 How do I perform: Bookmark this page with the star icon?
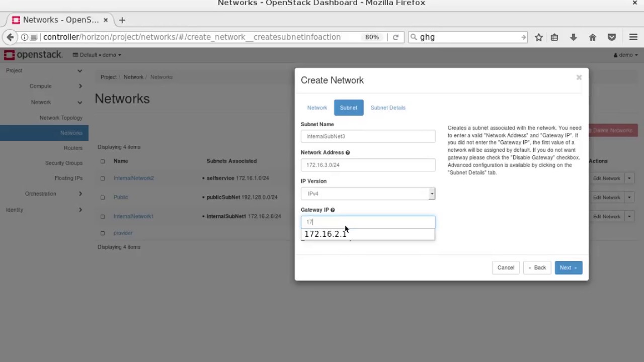(539, 37)
